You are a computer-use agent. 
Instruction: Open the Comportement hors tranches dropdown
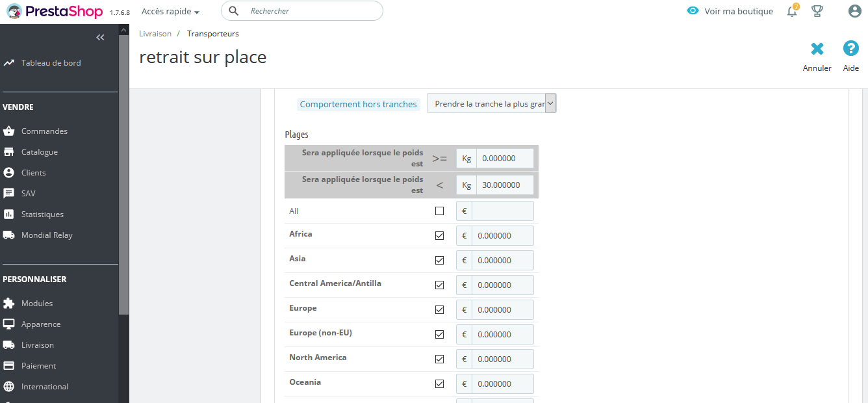(x=491, y=104)
